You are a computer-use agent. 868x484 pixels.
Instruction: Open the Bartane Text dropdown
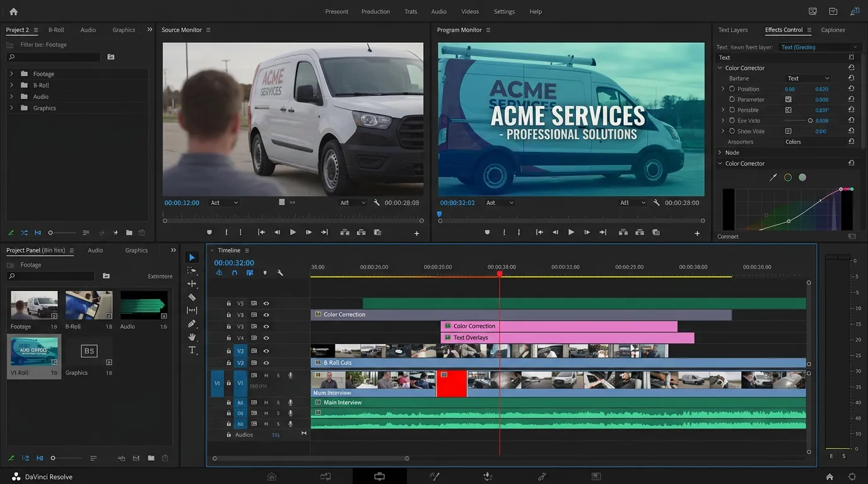click(x=808, y=78)
